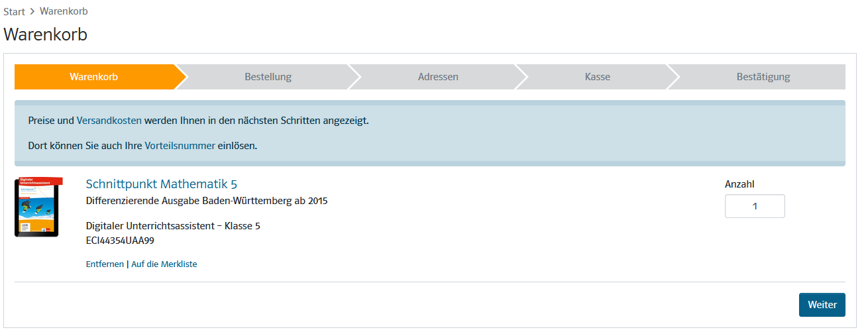Screen dimensions: 868x332
Task: Click the Warenkorb page heading
Action: 46,34
